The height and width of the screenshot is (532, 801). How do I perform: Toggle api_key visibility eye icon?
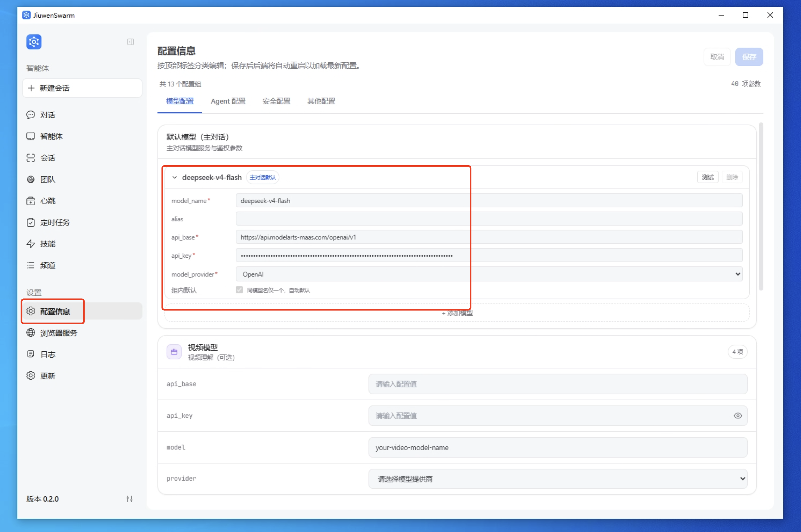738,416
